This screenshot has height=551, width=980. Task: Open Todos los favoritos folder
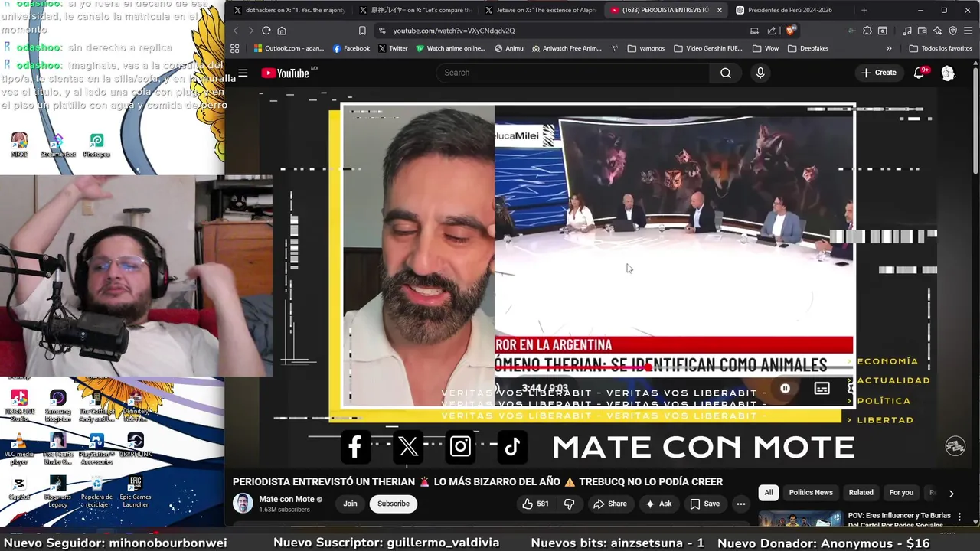(x=940, y=48)
